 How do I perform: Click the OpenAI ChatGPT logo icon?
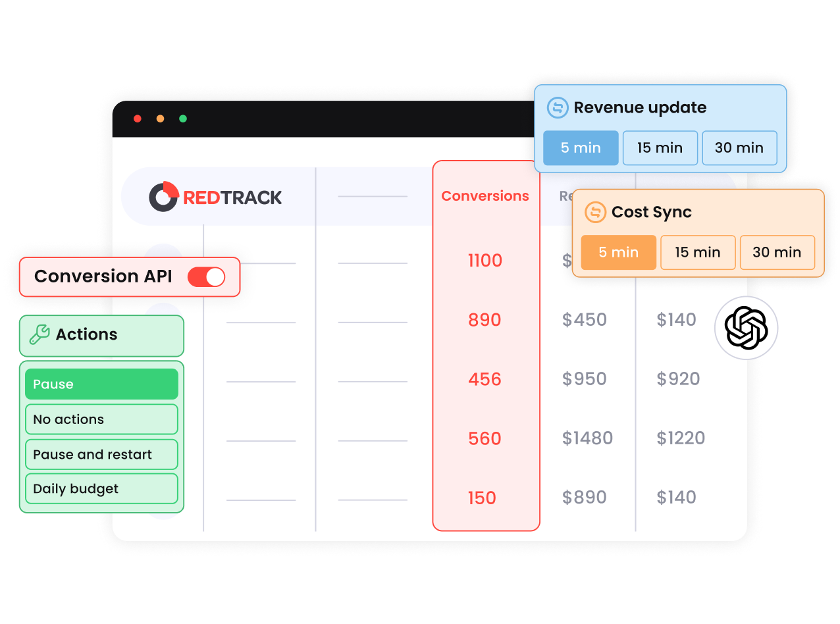(746, 328)
